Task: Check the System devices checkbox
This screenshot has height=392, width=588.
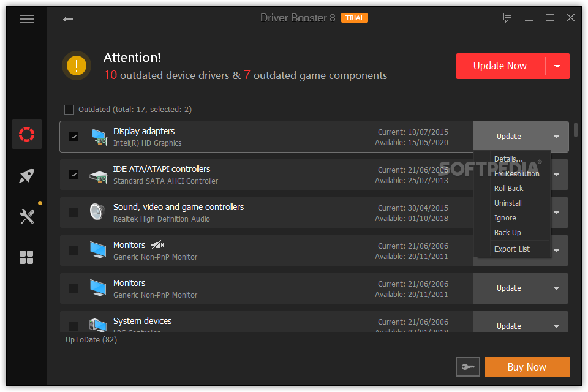Action: coord(73,326)
